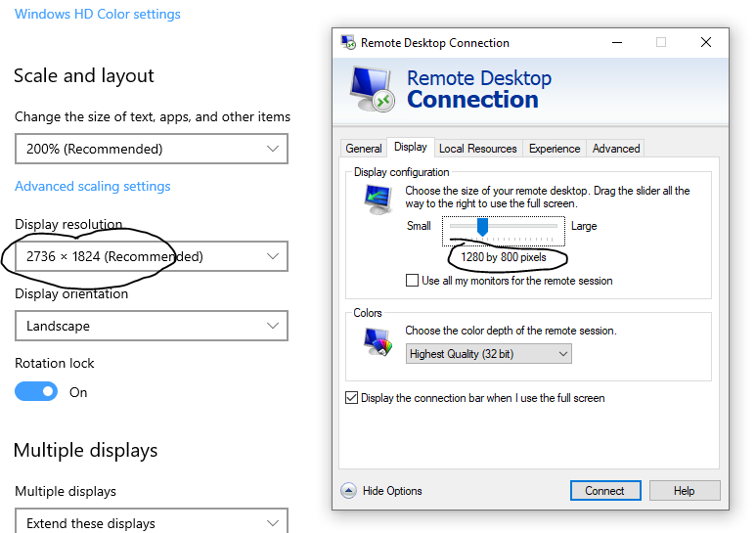The height and width of the screenshot is (533, 756).
Task: Click "Change the size of text" label
Action: point(153,116)
